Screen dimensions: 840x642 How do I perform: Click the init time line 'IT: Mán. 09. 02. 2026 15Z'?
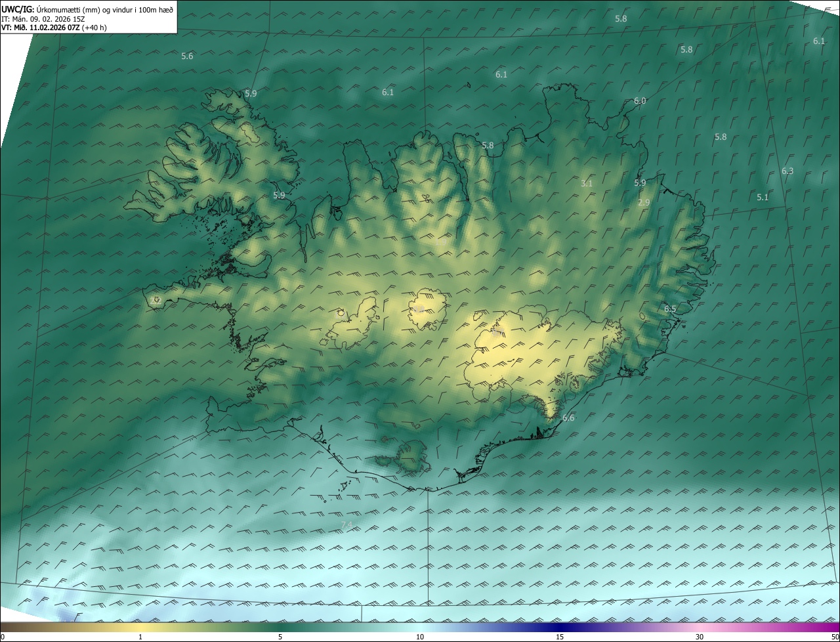[44, 20]
